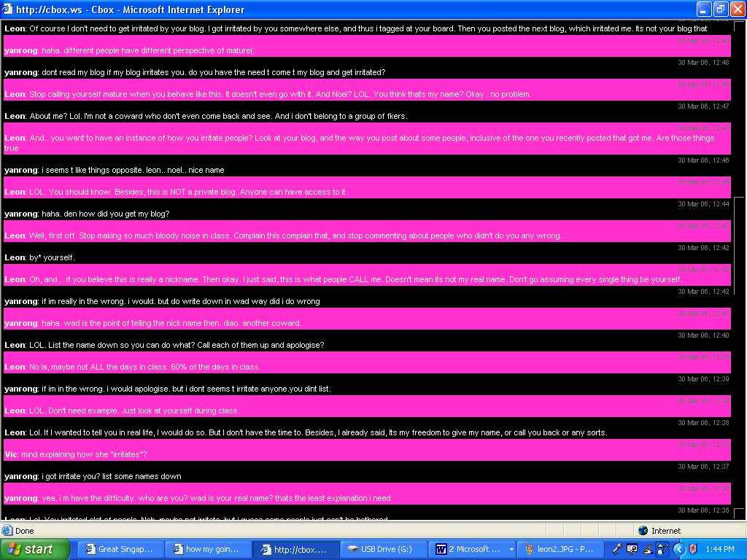Click message 'haha. different people have different perspective'
The width and height of the screenshot is (747, 560).
point(148,50)
